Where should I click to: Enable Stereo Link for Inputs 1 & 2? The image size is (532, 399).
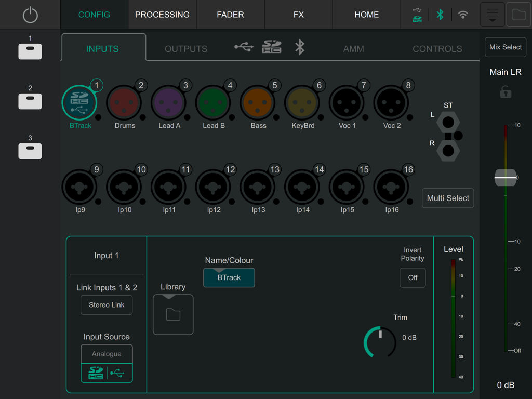tap(107, 305)
